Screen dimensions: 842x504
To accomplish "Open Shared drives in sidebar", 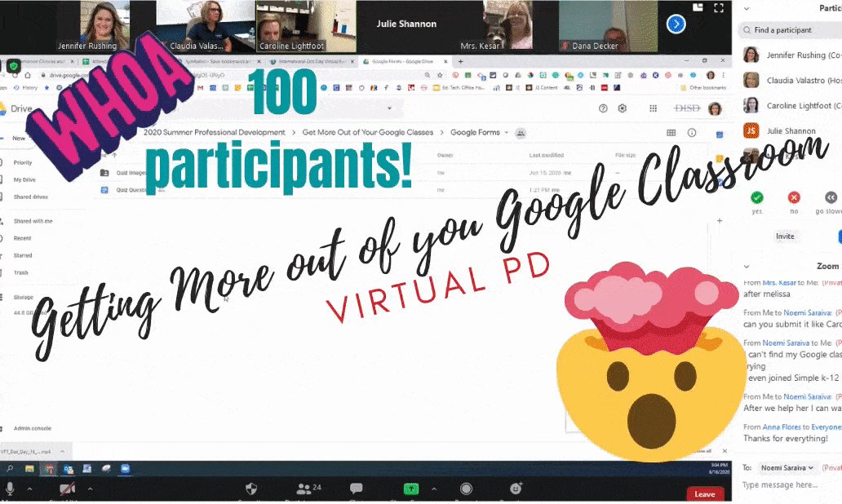I will (31, 197).
